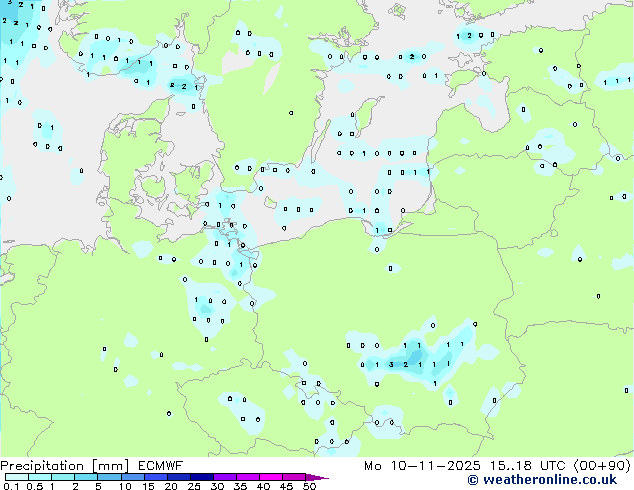Click the 45–50 mm legend color swatch
Viewport: 634px width, 490px height.
coord(294,477)
